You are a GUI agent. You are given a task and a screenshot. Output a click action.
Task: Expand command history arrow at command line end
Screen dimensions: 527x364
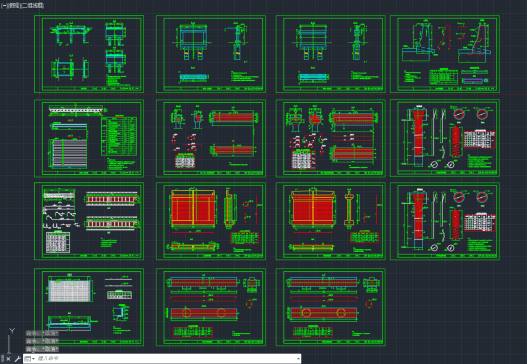point(298,359)
